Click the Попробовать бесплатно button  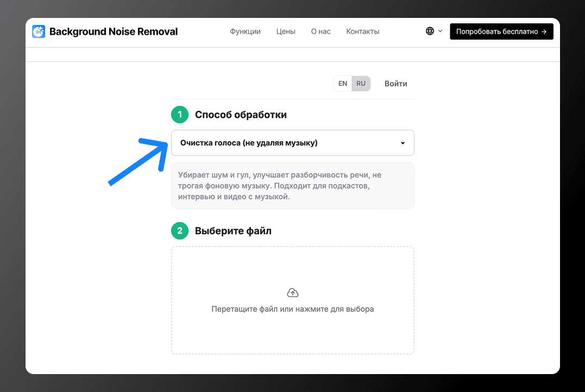coord(501,31)
